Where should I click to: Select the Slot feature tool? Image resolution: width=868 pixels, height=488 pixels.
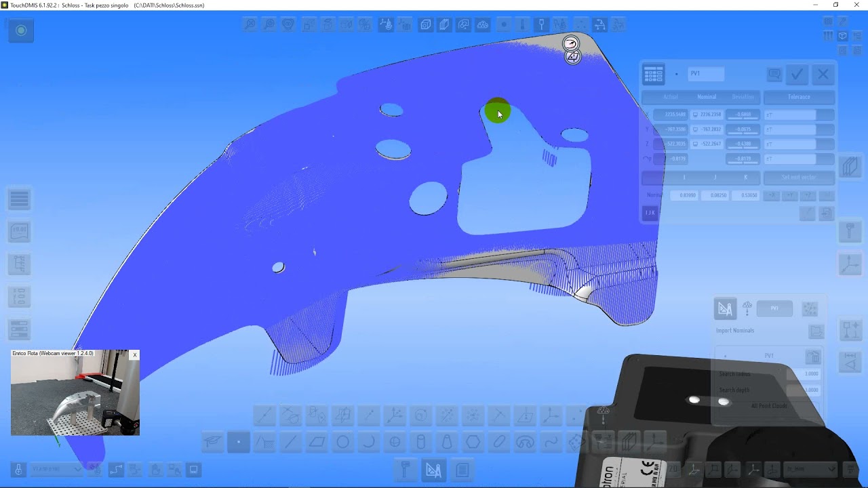[499, 443]
